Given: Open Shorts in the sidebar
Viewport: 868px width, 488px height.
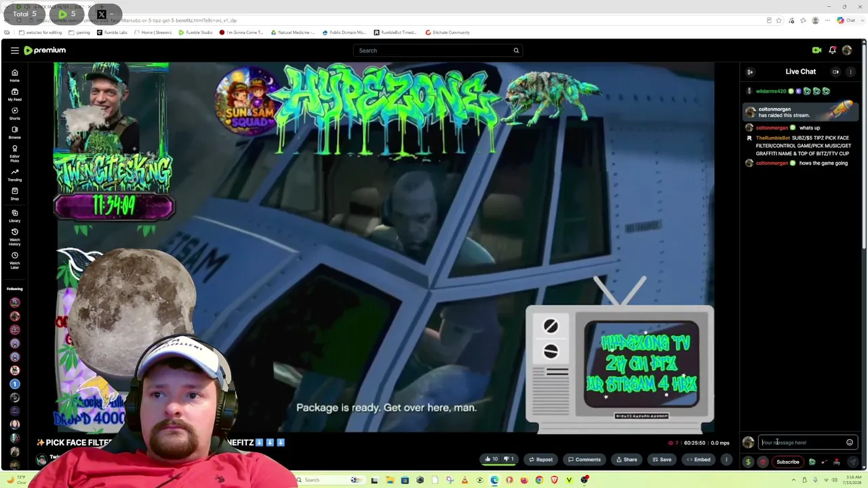Looking at the screenshot, I should (14, 113).
